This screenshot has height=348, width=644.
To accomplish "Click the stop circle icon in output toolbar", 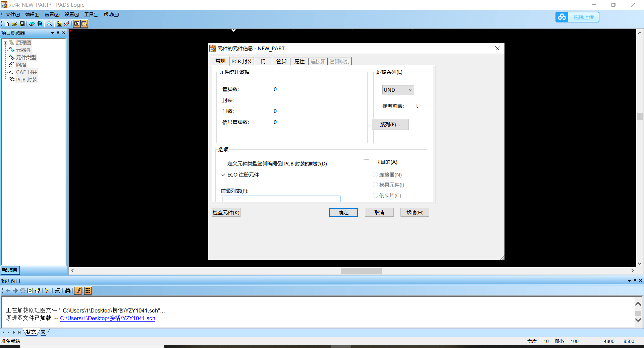I will [x=23, y=291].
